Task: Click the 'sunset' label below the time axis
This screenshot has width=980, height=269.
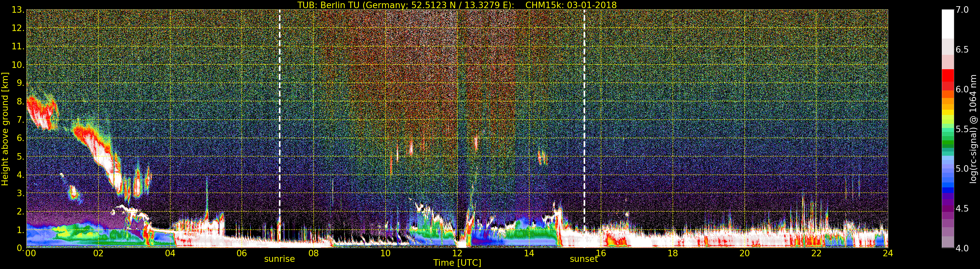Action: [584, 259]
